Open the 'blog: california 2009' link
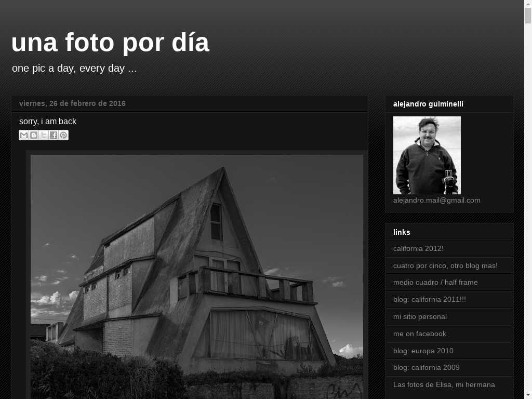This screenshot has height=399, width=532. pyautogui.click(x=427, y=367)
